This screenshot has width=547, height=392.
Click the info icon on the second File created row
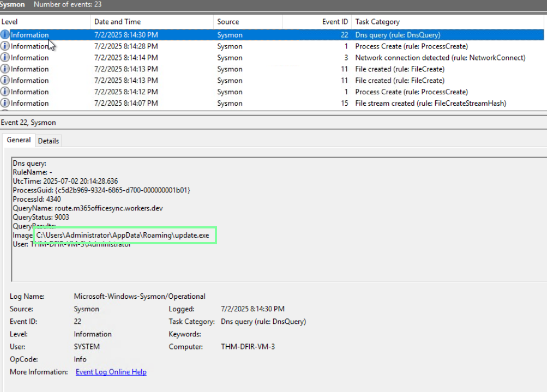(5, 81)
